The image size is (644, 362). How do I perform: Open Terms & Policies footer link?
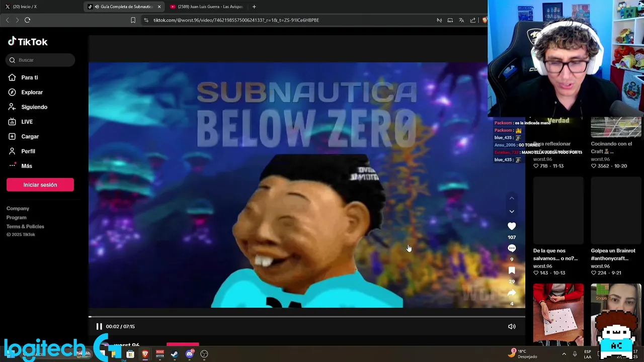(25, 226)
